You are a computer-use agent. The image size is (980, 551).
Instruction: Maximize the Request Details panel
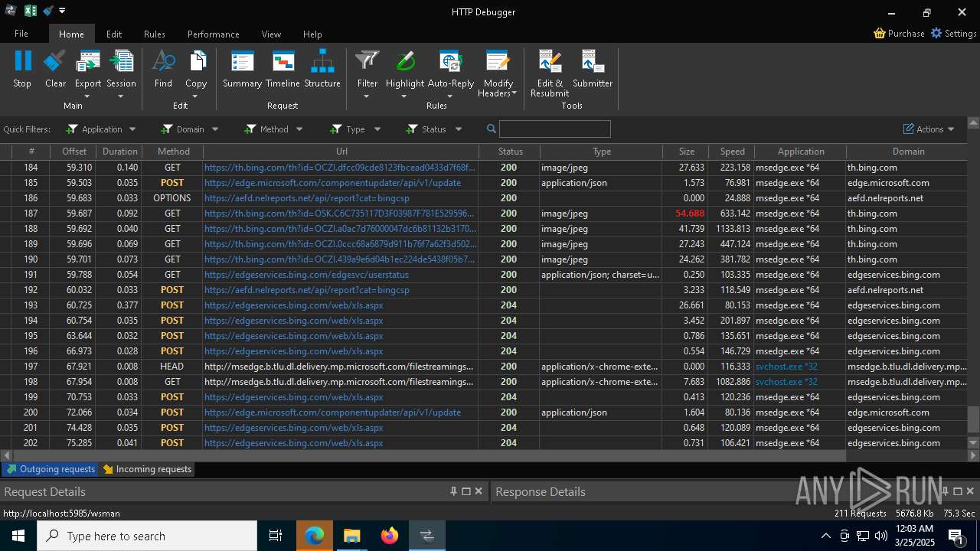[466, 491]
